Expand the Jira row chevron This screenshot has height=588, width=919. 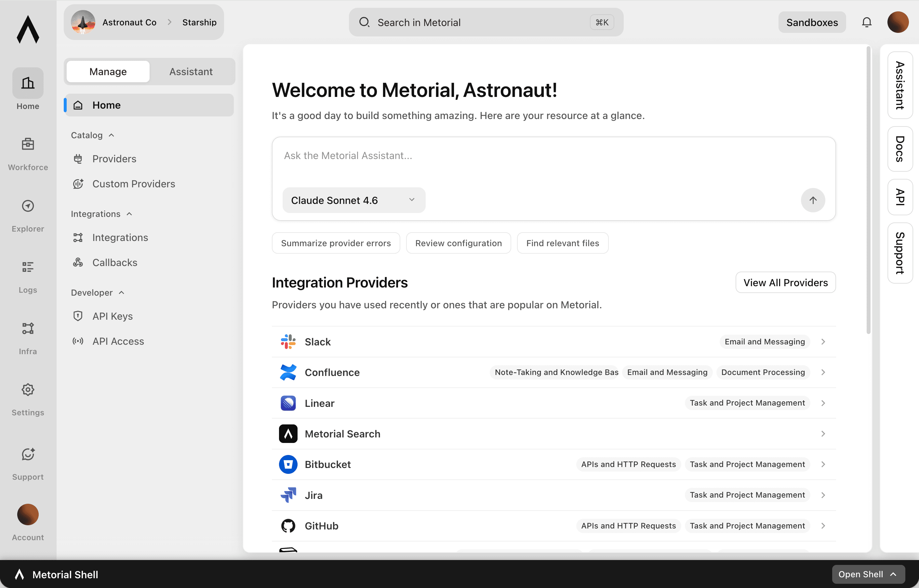coord(823,495)
